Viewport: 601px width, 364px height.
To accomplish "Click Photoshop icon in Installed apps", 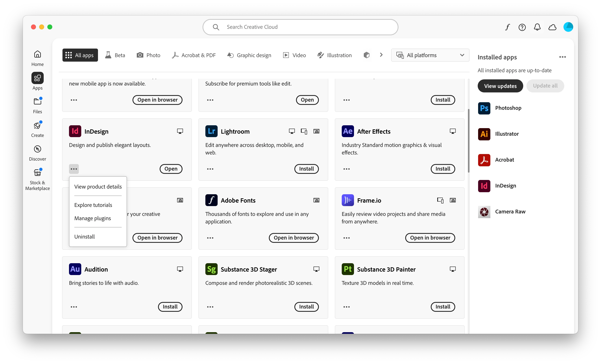I will tap(484, 108).
